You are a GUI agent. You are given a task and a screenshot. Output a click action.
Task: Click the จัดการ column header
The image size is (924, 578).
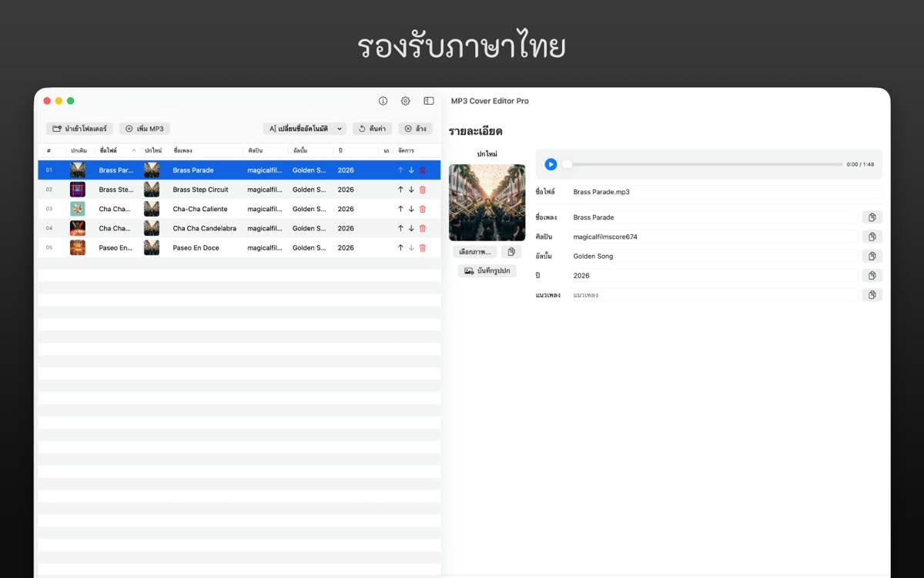406,150
